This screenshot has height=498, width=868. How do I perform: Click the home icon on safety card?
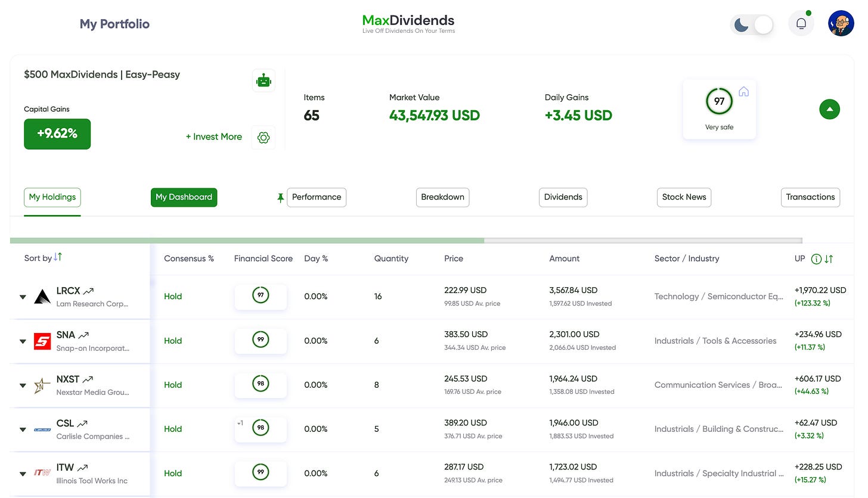[x=743, y=92]
